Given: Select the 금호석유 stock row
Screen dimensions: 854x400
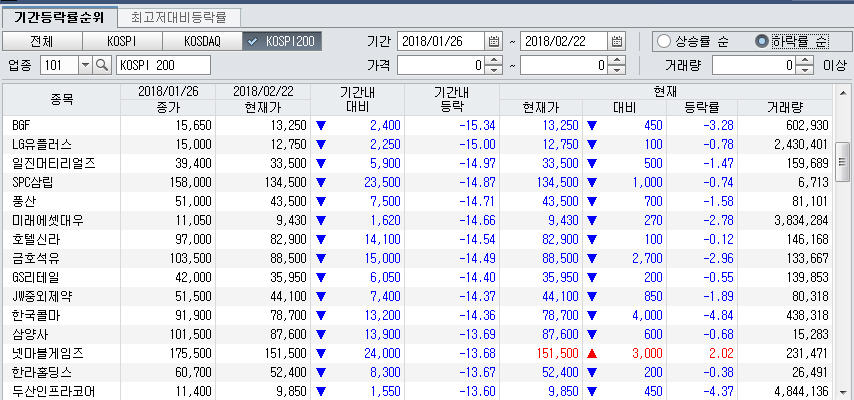Looking at the screenshot, I should coord(418,258).
